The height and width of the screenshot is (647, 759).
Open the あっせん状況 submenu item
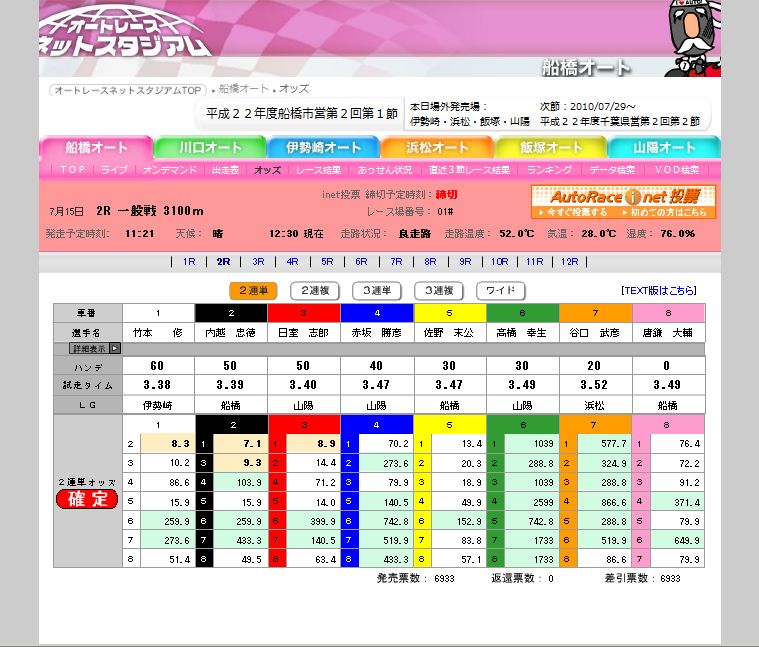(x=385, y=170)
